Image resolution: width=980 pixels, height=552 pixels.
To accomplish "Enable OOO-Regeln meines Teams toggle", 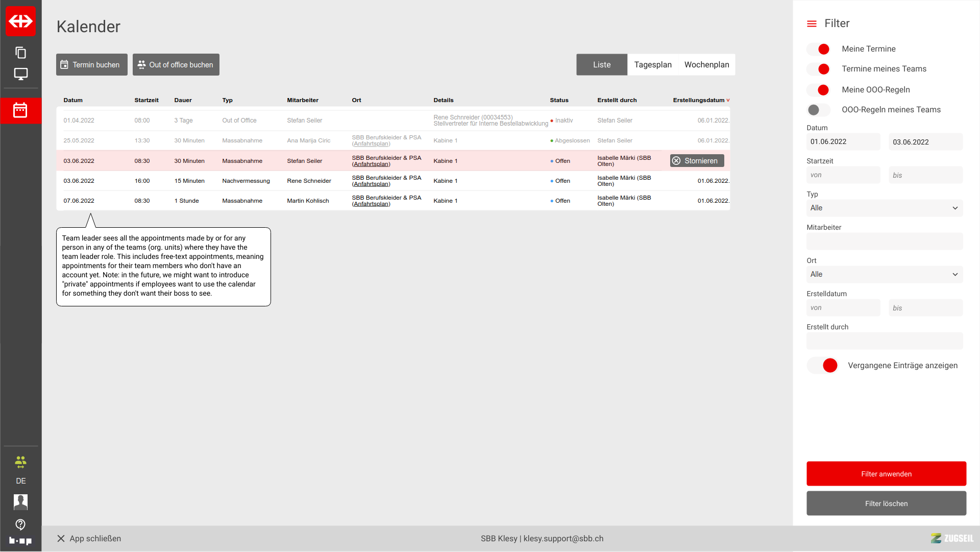I will [x=819, y=110].
